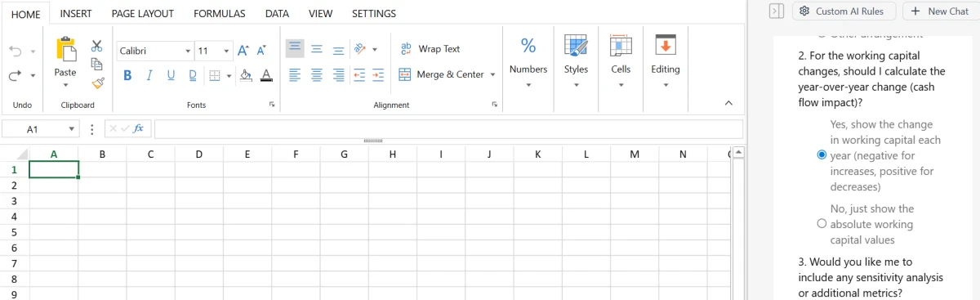Screen dimensions: 980x300
Task: Click the Merge & Center button
Action: [x=441, y=74]
